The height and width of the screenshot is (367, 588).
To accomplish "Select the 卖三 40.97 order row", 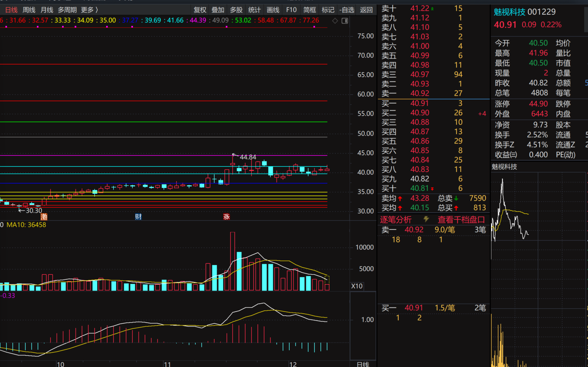I will click(434, 74).
